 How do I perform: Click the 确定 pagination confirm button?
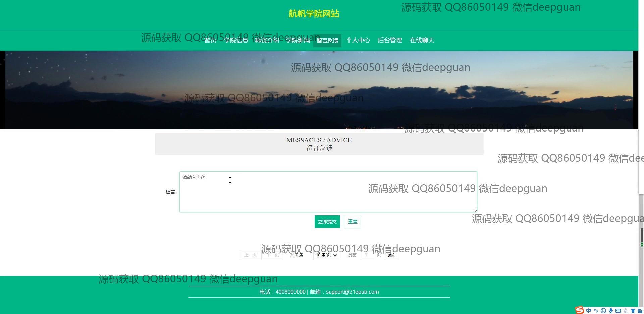[x=391, y=255]
